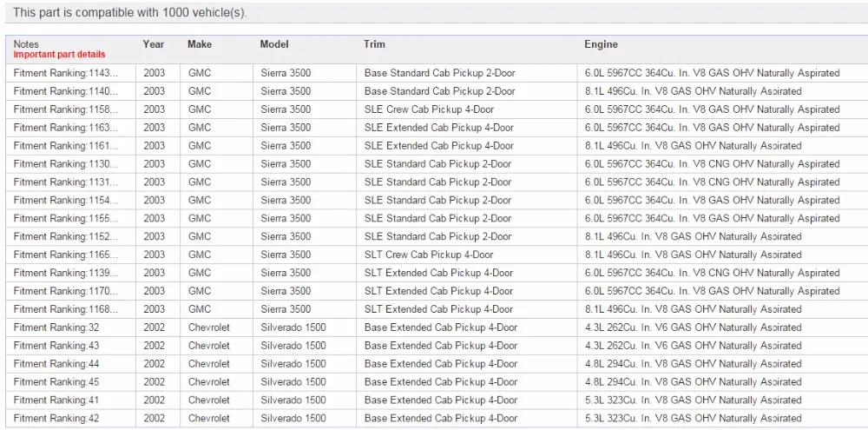Click SLE Crew Cab Pickup 4-Door trim cell
This screenshot has height=430, width=868.
point(467,109)
